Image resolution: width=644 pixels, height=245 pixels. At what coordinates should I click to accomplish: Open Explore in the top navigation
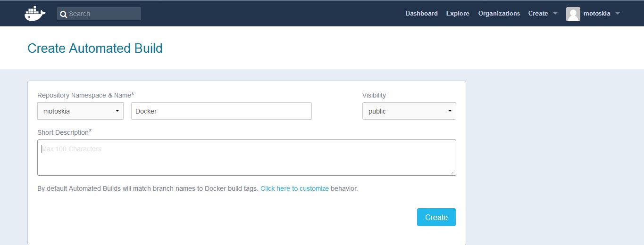point(458,14)
